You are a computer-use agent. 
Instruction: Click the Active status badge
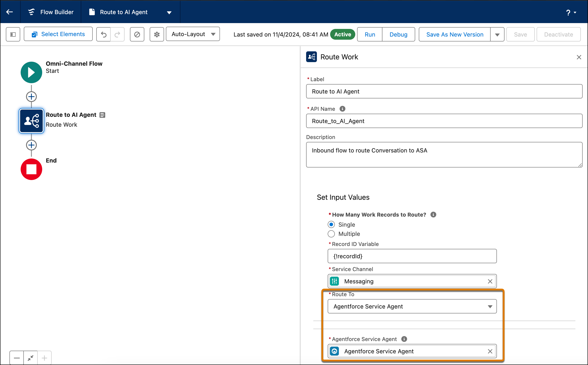[x=342, y=34]
